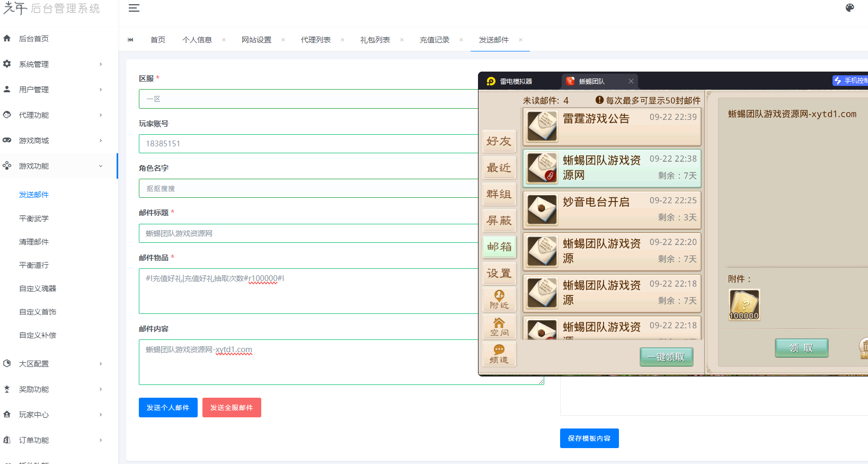Close the 蜥蜴团队 emulator tab
Image resolution: width=868 pixels, height=464 pixels.
[631, 81]
